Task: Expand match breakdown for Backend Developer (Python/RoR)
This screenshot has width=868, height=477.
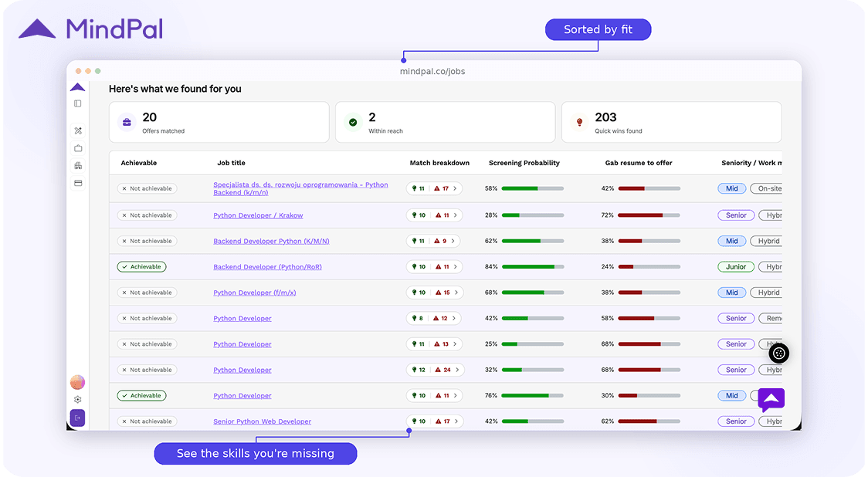Action: tap(434, 267)
